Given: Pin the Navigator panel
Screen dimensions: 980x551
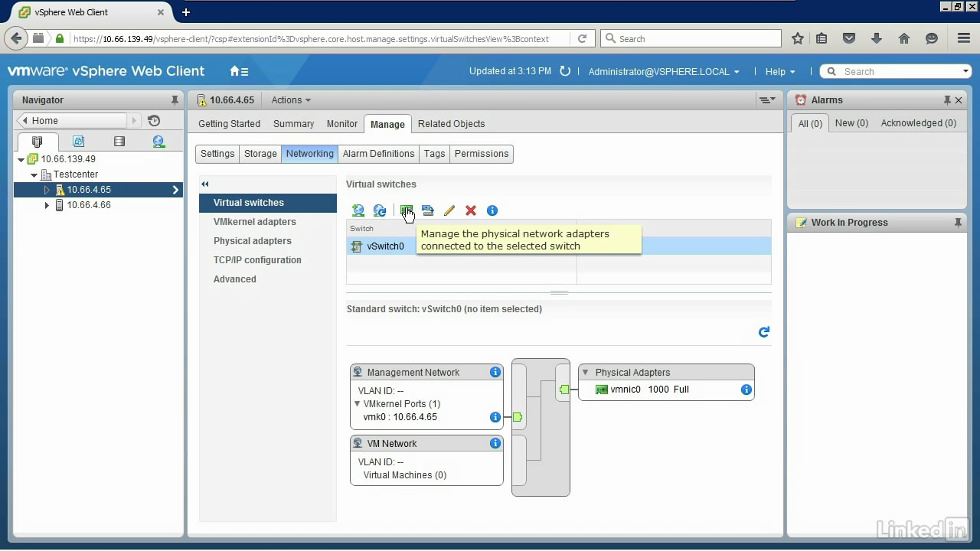Looking at the screenshot, I should [175, 100].
